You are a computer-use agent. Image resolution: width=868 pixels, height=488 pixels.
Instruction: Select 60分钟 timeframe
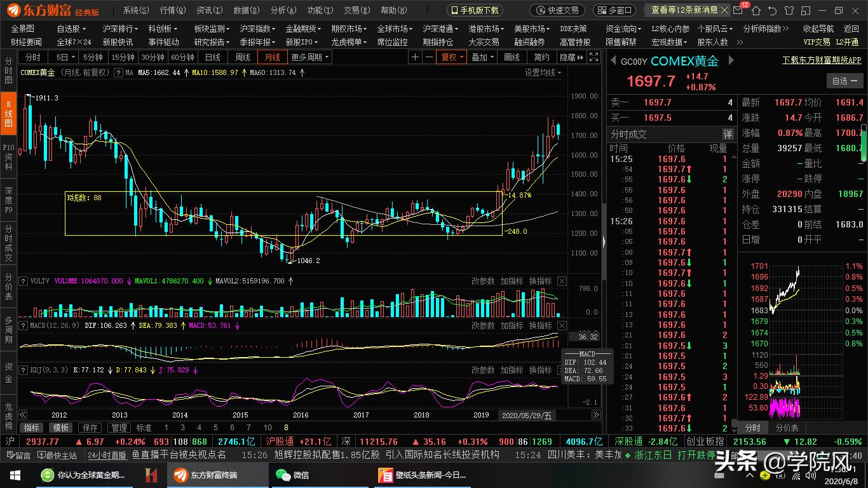point(182,57)
